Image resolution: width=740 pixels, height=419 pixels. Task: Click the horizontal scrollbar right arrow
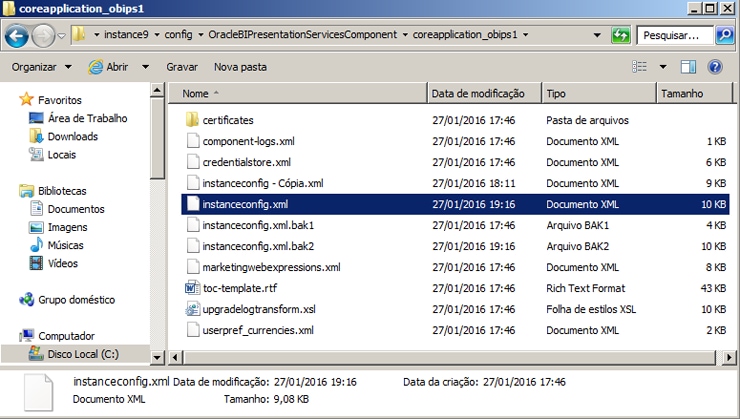click(x=729, y=357)
